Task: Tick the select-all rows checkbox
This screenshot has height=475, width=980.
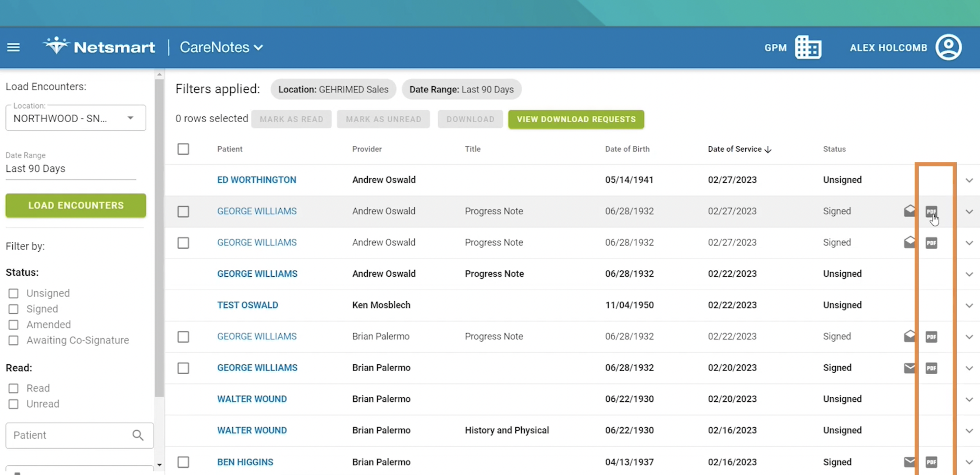Action: pyautogui.click(x=183, y=149)
